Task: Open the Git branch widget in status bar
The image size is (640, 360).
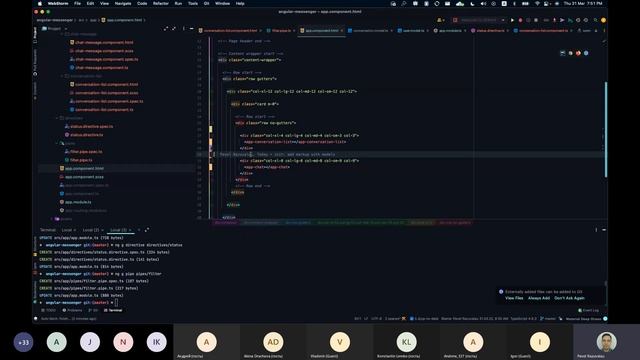Action: tap(548, 318)
